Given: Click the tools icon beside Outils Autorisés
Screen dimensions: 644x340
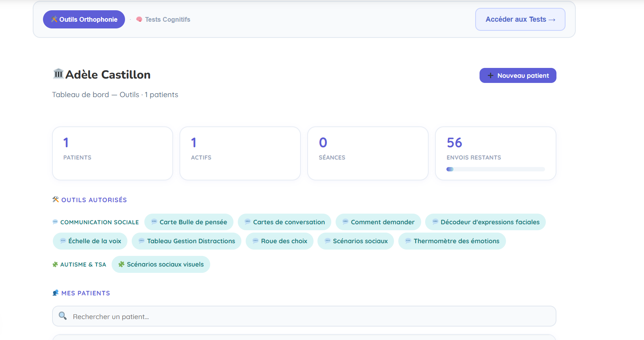Looking at the screenshot, I should 56,199.
